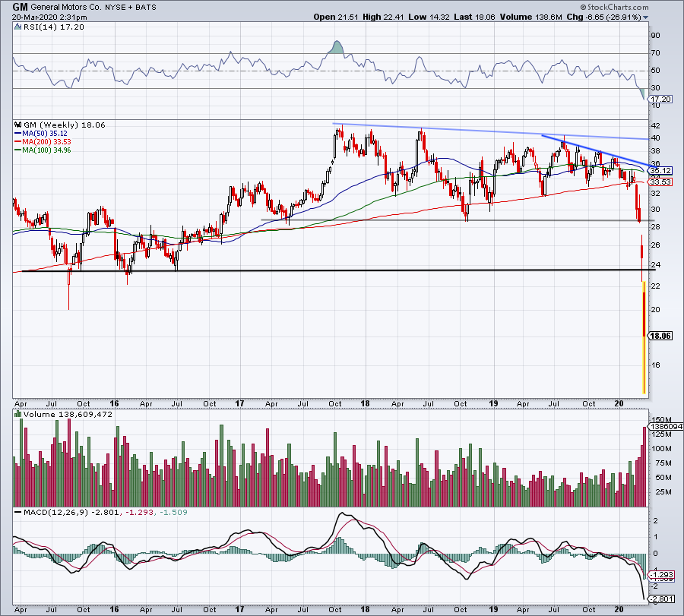Click the 24 label on price axis

tap(656, 265)
